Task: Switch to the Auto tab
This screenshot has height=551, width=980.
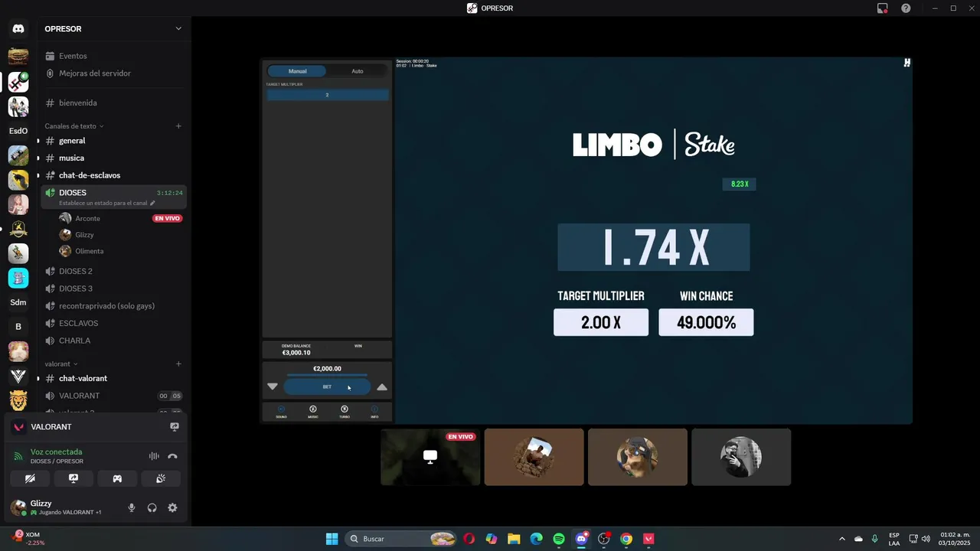Action: coord(358,71)
